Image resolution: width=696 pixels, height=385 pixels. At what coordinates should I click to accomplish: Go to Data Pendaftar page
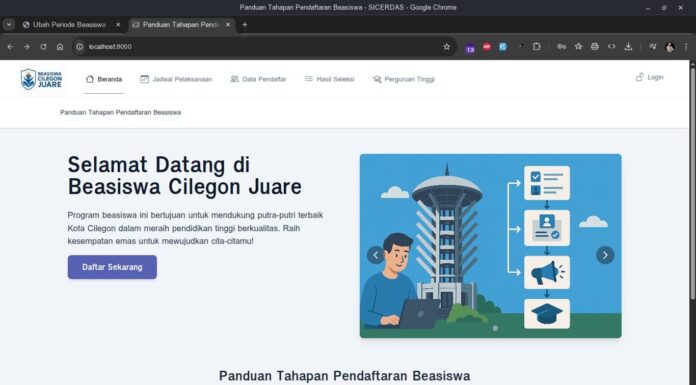click(x=258, y=79)
